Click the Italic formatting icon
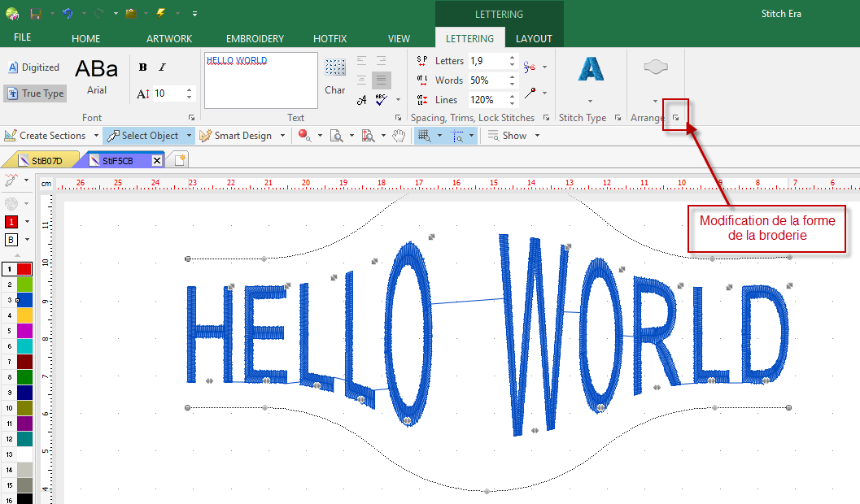The height and width of the screenshot is (504, 860). tap(162, 67)
